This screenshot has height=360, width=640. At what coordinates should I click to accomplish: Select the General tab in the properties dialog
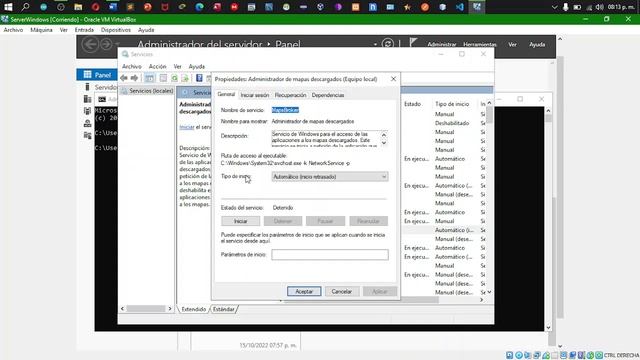(x=226, y=94)
